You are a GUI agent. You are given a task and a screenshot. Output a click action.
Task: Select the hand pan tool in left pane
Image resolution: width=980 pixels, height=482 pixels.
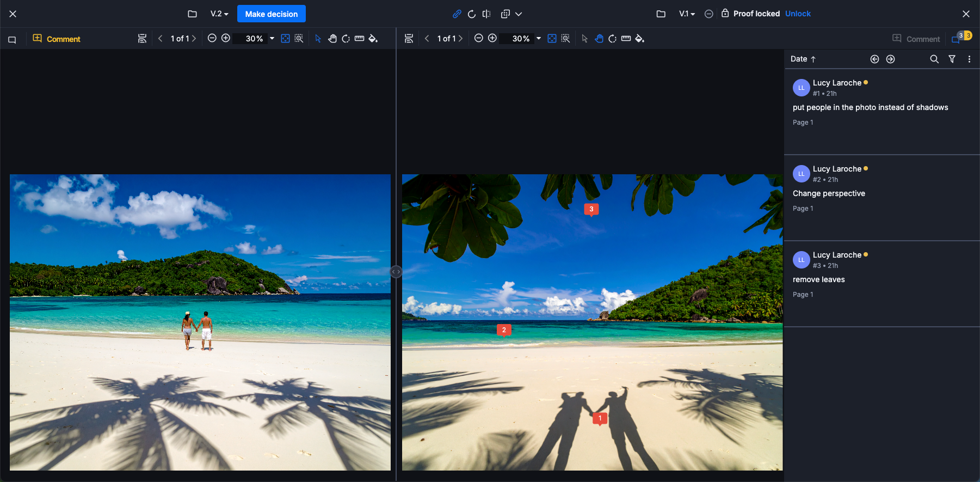coord(332,38)
